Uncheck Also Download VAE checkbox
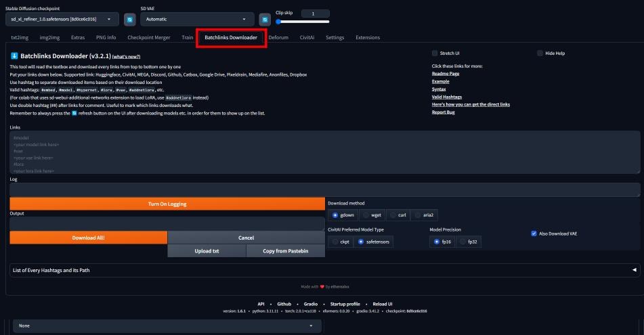 tap(534, 233)
